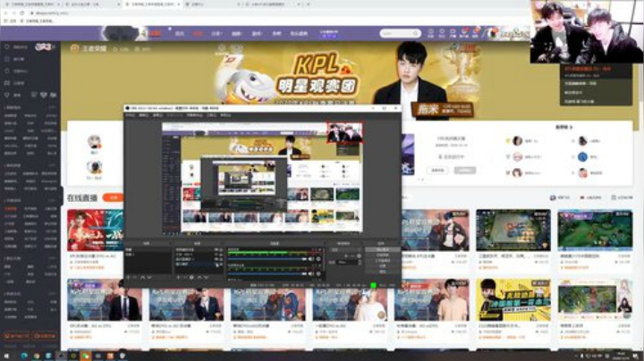The image size is (644, 361).
Task: Open source properties gear in OBS Sources panel
Action: [191, 277]
